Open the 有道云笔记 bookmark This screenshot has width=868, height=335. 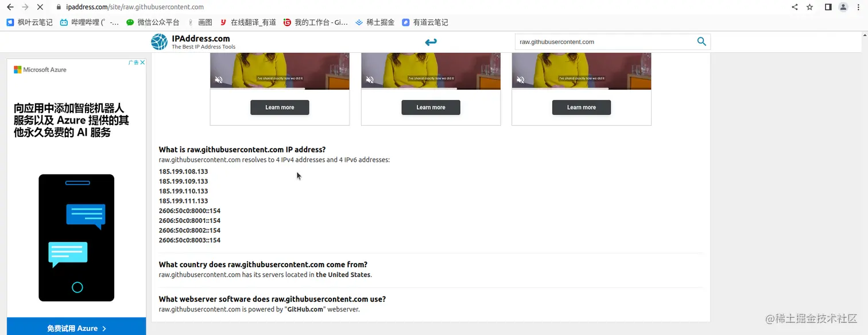pyautogui.click(x=425, y=22)
